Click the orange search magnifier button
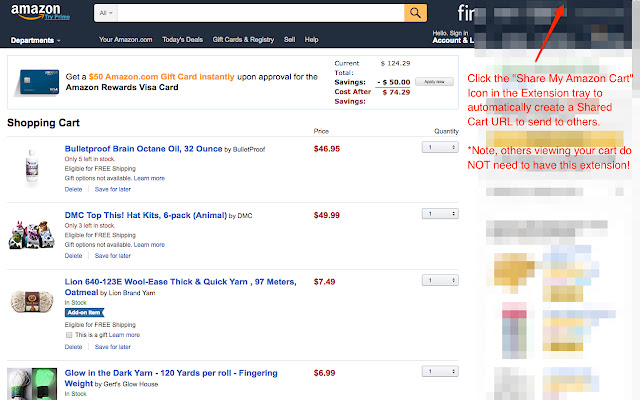This screenshot has width=640, height=400. pyautogui.click(x=416, y=13)
